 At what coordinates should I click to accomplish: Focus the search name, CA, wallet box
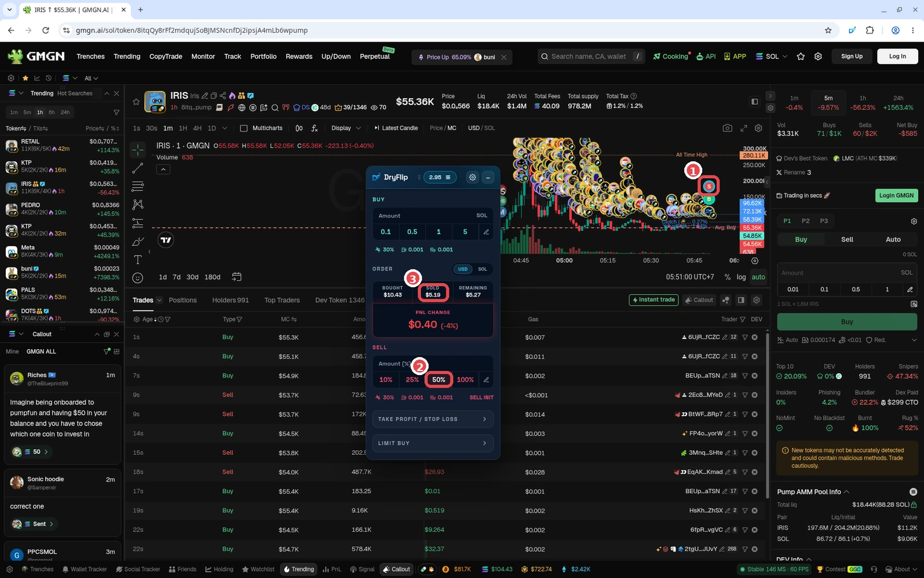click(591, 56)
